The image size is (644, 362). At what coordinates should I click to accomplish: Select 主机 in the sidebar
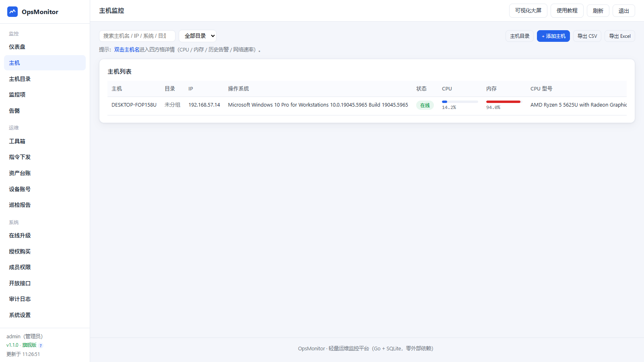45,63
